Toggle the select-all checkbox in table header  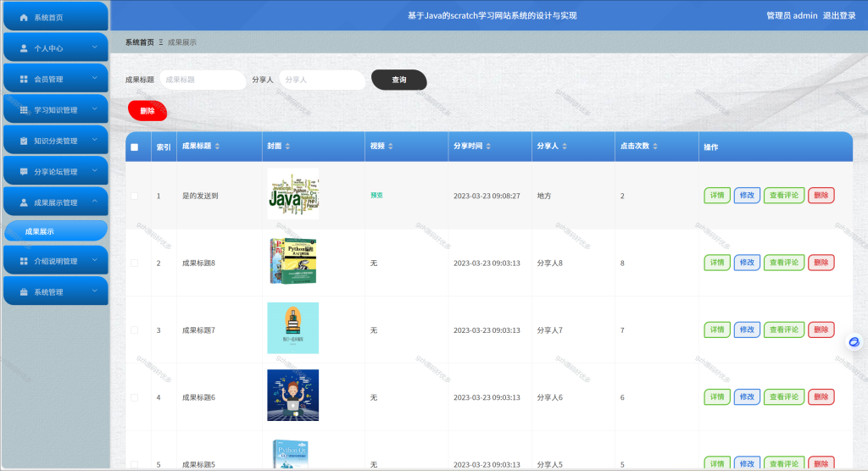135,147
